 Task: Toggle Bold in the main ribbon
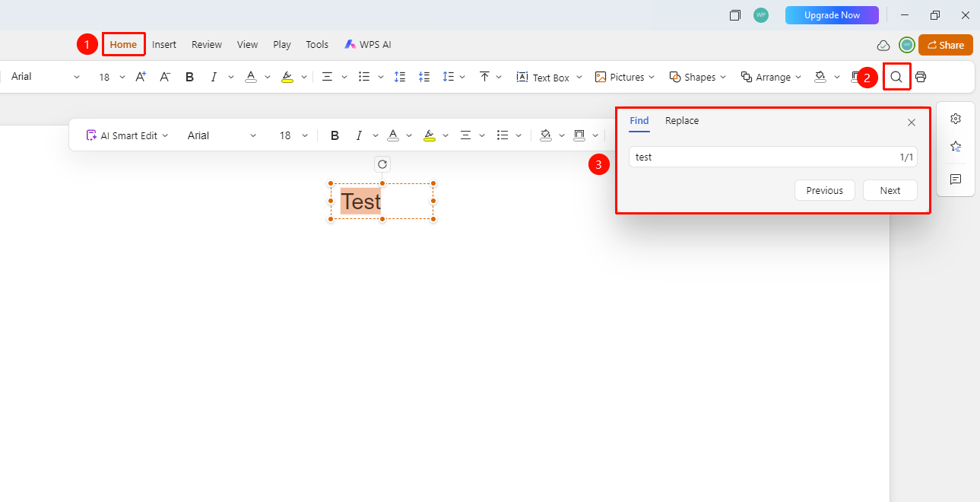190,77
